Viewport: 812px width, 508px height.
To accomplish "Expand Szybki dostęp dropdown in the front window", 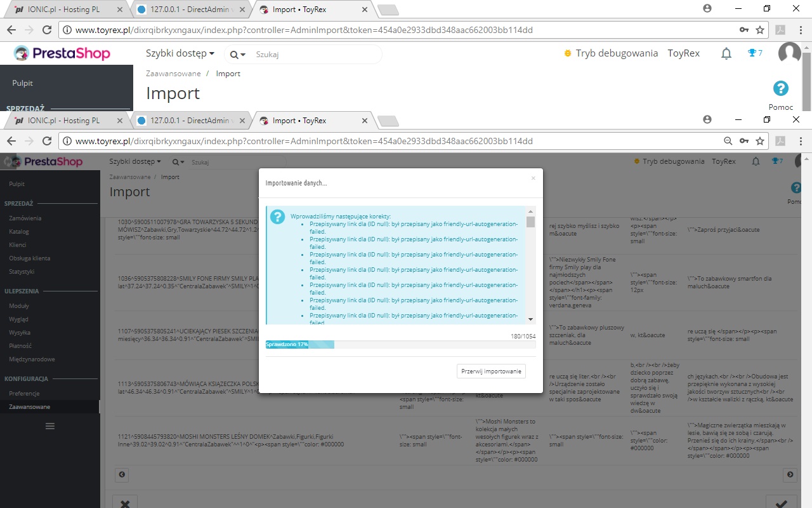I will 135,161.
